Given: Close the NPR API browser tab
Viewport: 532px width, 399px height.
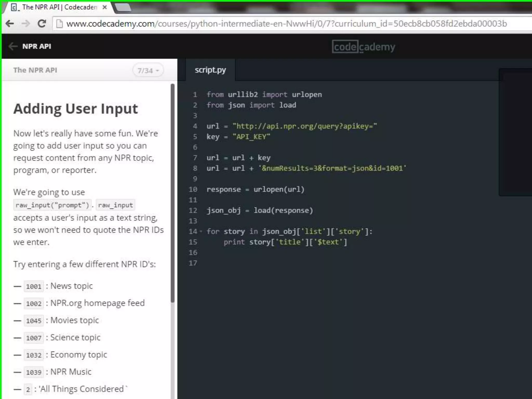Looking at the screenshot, I should tap(104, 7).
